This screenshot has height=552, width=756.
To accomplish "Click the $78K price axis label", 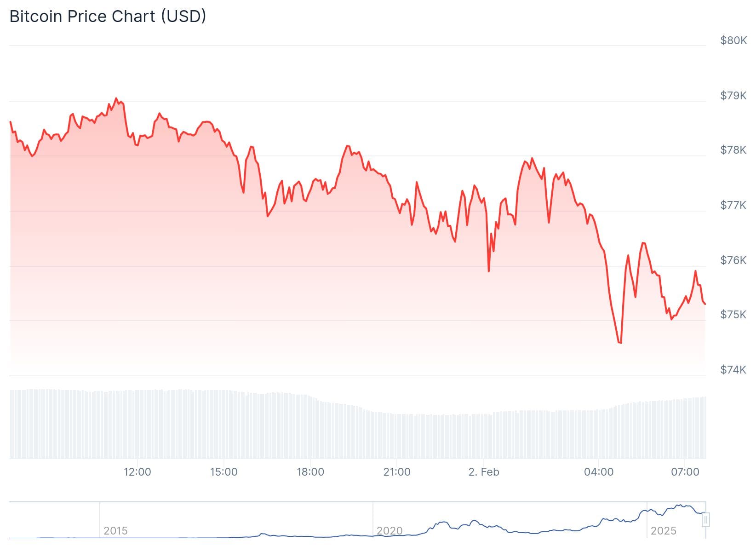I will coord(733,150).
